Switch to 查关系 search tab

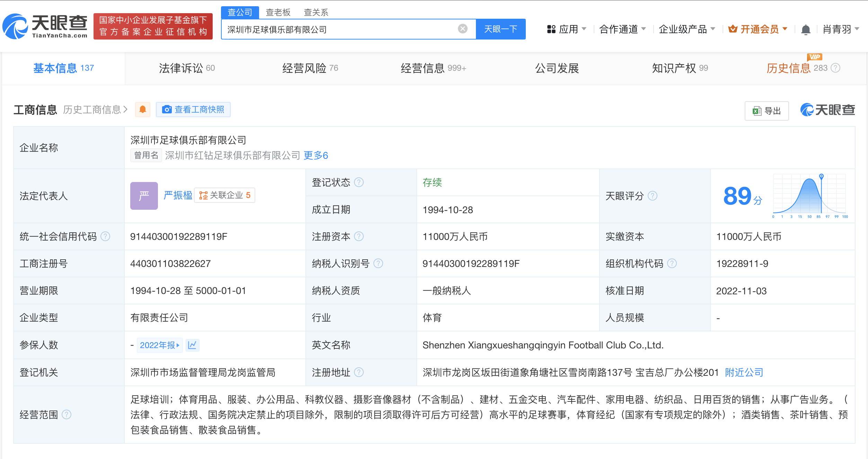pyautogui.click(x=316, y=12)
